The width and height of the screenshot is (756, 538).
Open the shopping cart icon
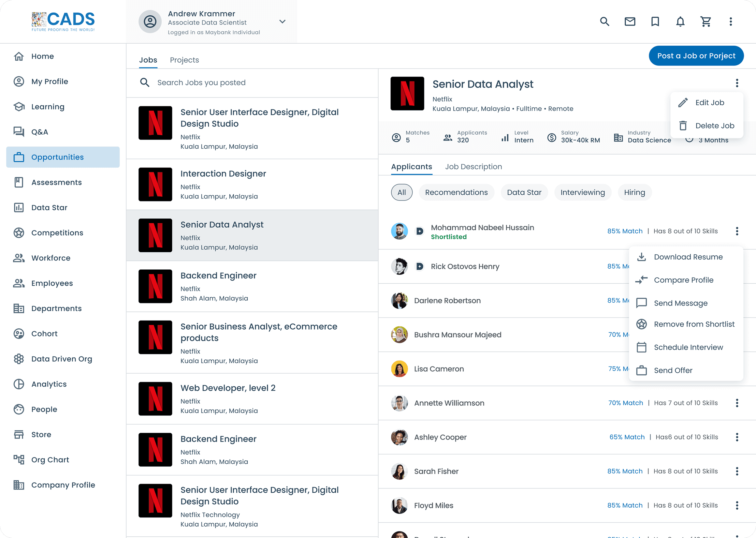(x=705, y=22)
